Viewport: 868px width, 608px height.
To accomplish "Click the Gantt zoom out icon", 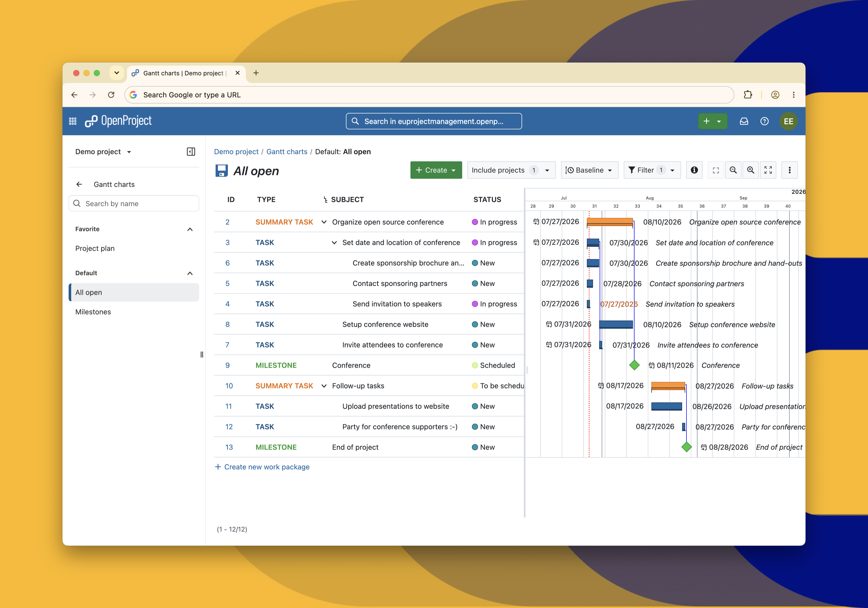I will [x=733, y=170].
